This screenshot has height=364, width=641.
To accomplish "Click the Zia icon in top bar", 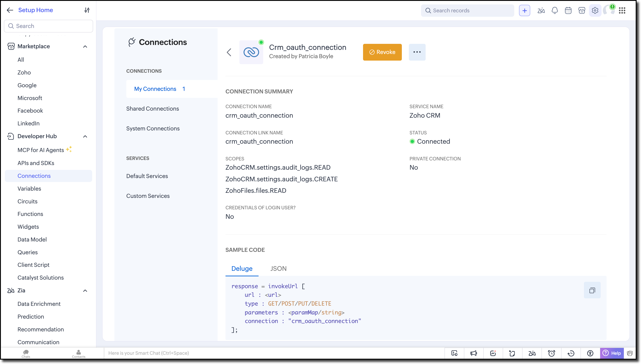I will pos(541,11).
